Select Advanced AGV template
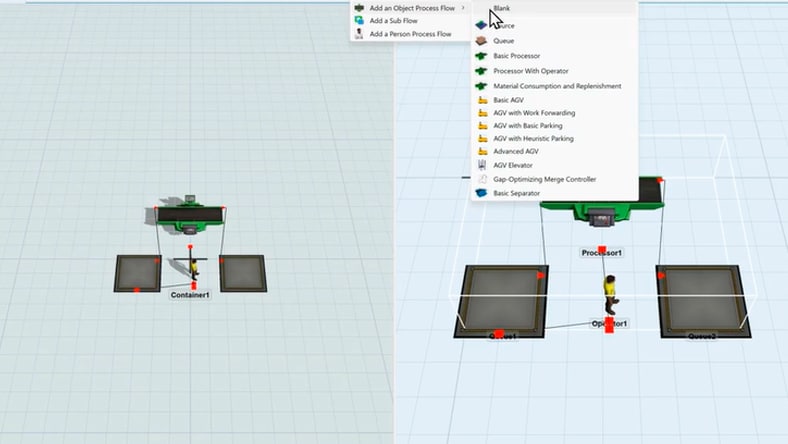The width and height of the screenshot is (788, 444). coord(554,151)
